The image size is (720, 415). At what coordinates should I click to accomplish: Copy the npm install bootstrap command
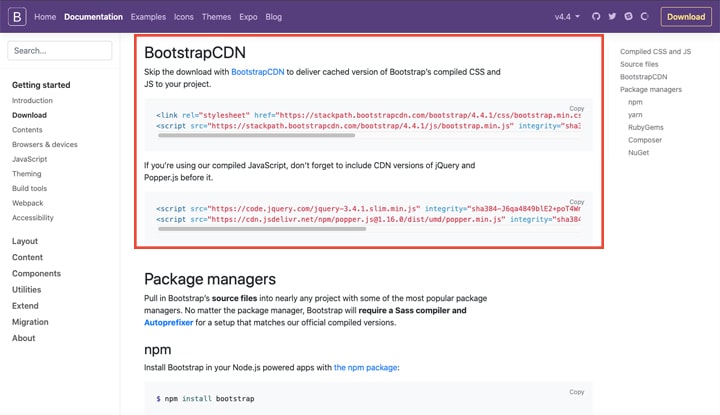click(577, 392)
